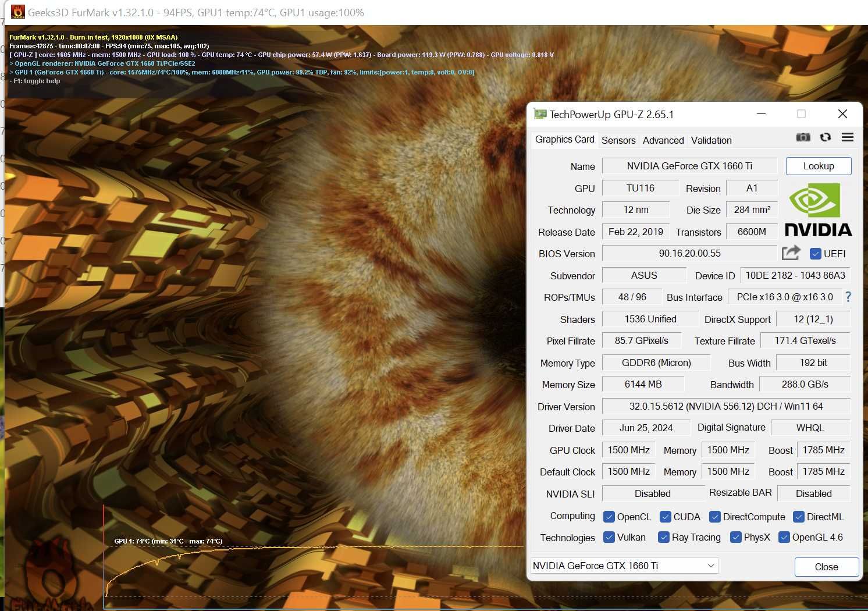Click the 48 / 96 ROPs/TMUs value
The height and width of the screenshot is (611, 868).
click(632, 297)
